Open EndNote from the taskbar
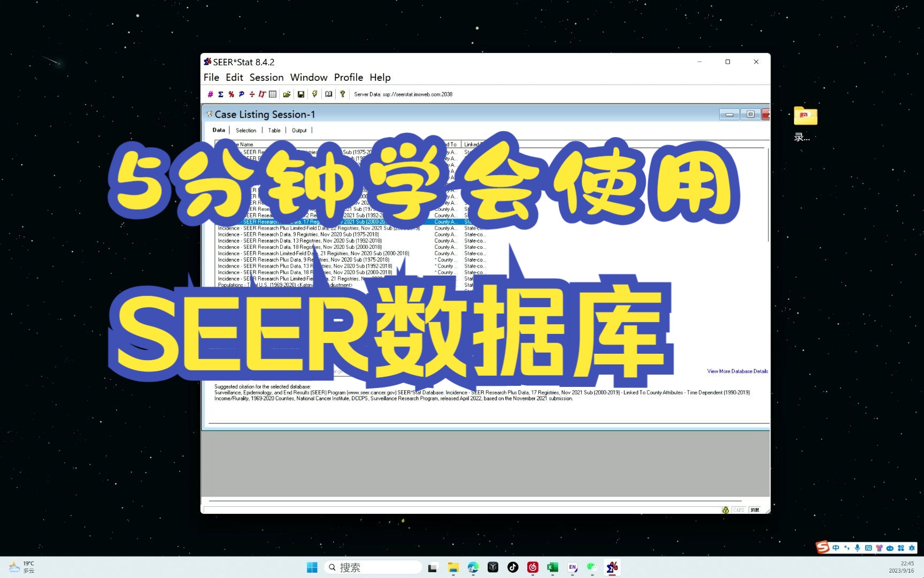Image resolution: width=924 pixels, height=578 pixels. tap(572, 567)
